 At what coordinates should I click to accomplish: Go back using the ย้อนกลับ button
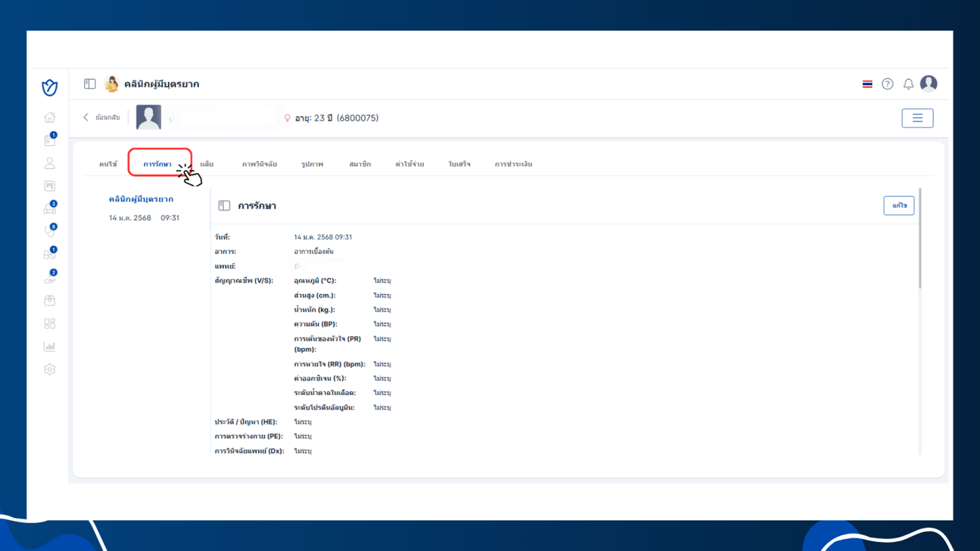click(x=101, y=118)
